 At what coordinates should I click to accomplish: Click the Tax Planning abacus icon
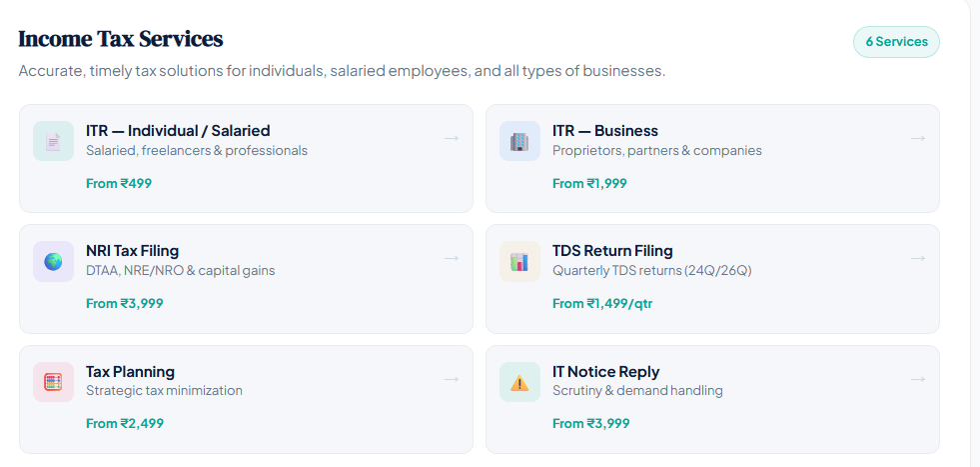point(53,382)
